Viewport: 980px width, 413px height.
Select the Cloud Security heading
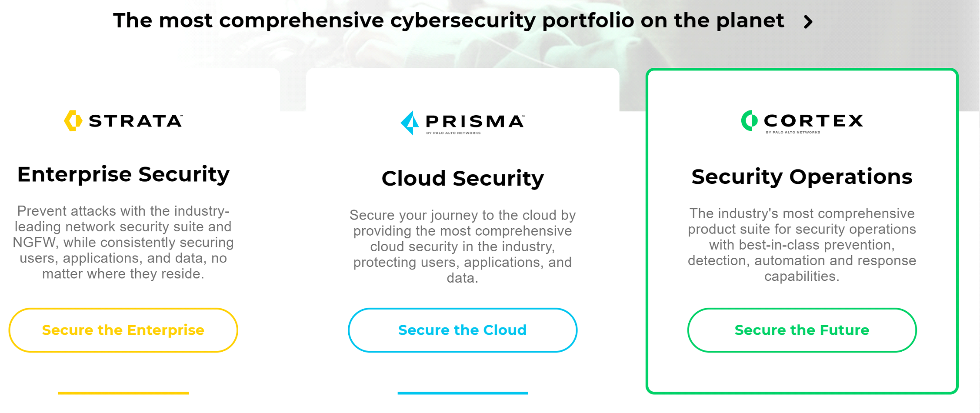click(463, 178)
